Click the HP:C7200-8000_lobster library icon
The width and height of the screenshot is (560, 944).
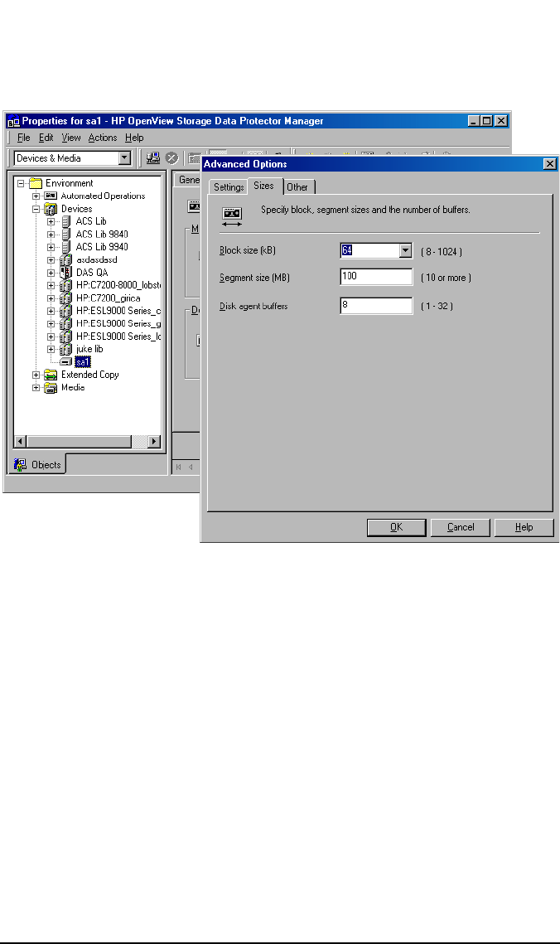66,285
